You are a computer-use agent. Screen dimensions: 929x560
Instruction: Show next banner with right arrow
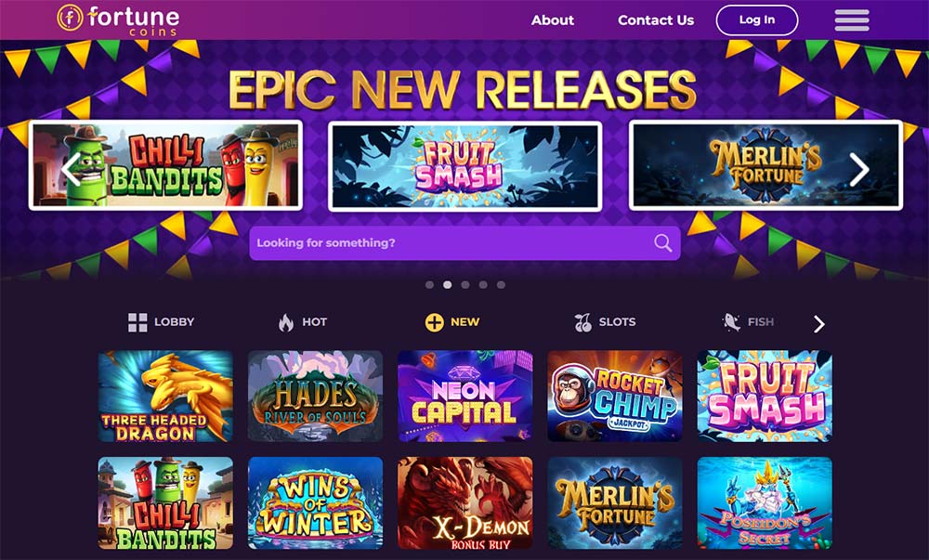pos(859,169)
